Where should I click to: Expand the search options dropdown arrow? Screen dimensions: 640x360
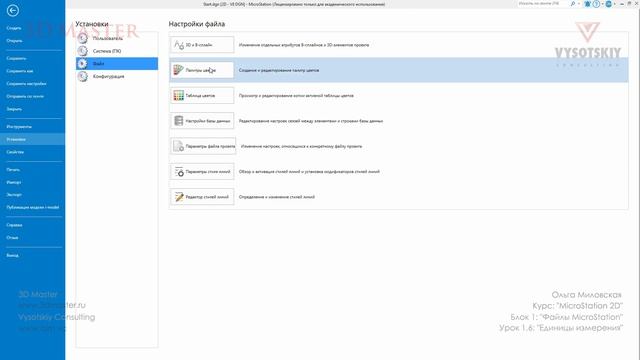click(579, 4)
